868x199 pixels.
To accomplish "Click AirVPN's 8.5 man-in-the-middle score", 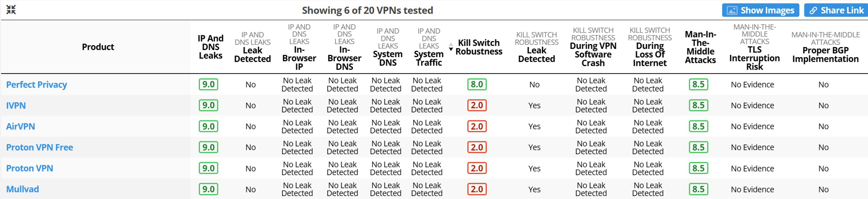I will 698,126.
